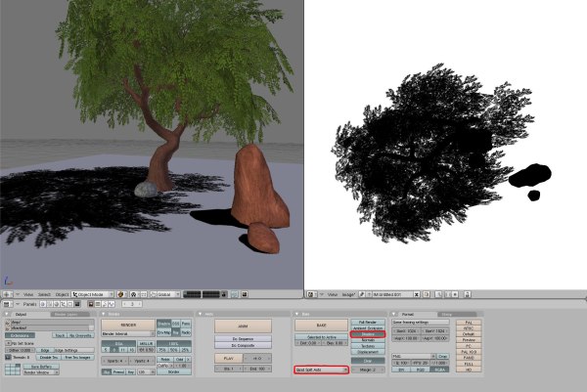The width and height of the screenshot is (587, 392).
Task: Toggle the Shadow render option
Action: 163,324
